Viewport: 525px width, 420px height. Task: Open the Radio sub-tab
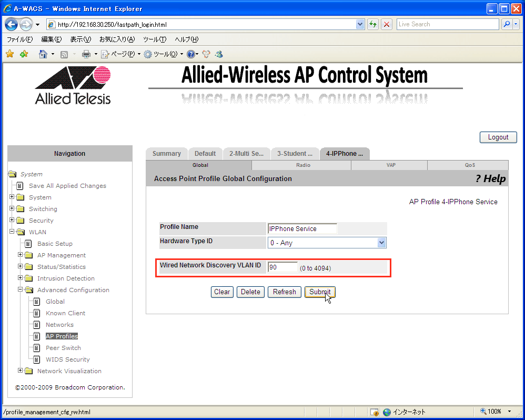click(303, 165)
